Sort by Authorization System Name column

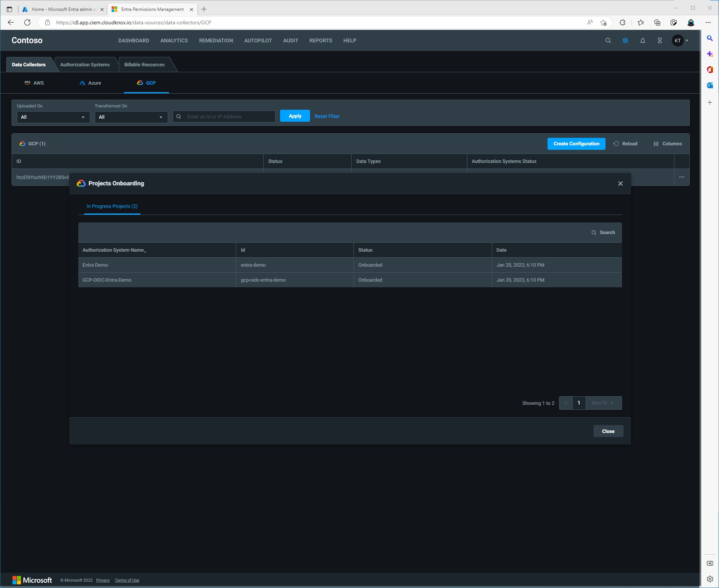[114, 250]
